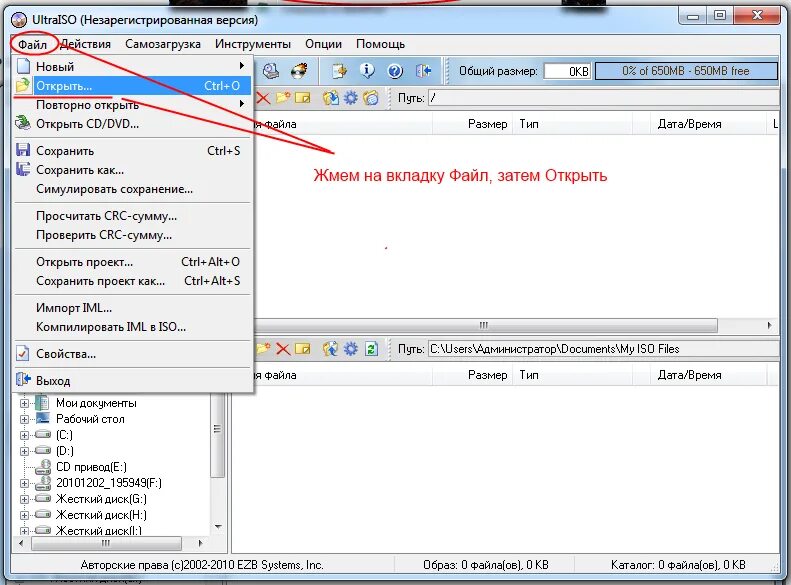Click the burn CD/DVD image icon

tap(299, 71)
